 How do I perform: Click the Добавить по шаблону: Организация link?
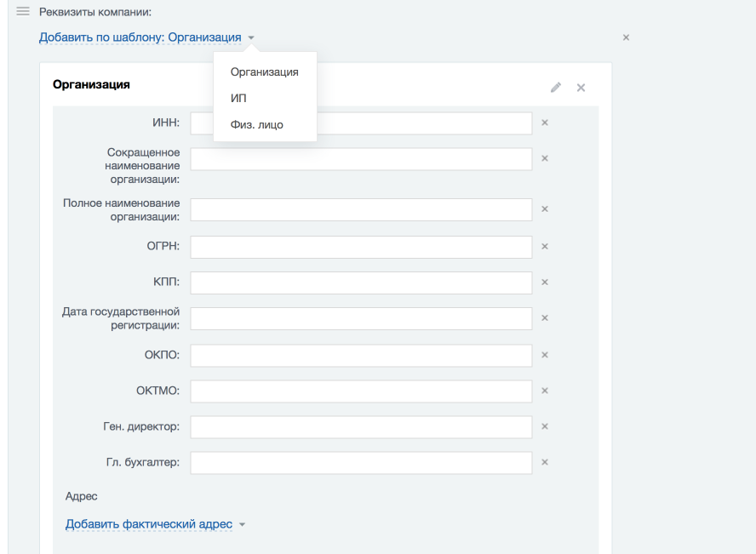140,37
